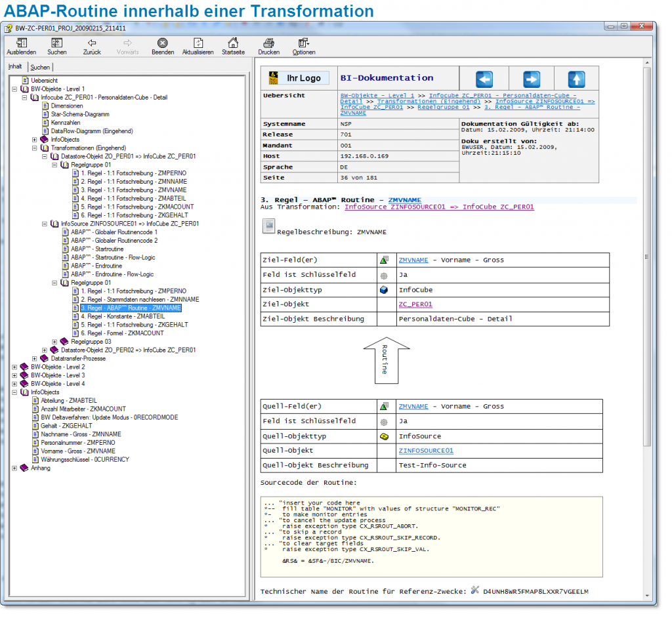672x618 pixels.
Task: Select Star-Schema-Diagramm in the tree
Action: (80, 114)
